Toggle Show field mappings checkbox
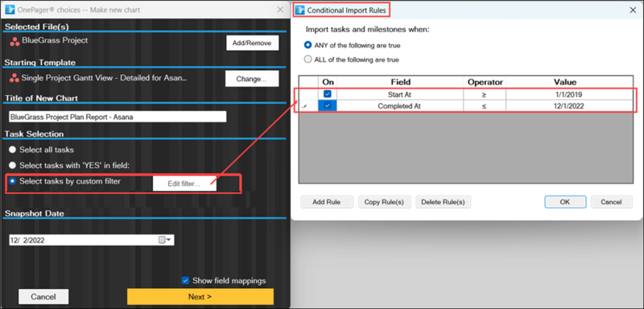 (x=185, y=281)
